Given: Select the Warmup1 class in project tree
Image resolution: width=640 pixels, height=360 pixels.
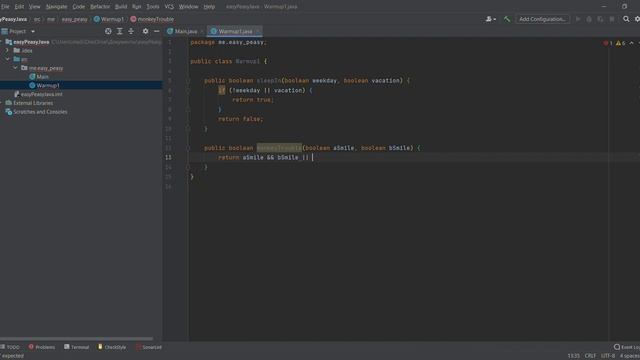Looking at the screenshot, I should (x=48, y=85).
